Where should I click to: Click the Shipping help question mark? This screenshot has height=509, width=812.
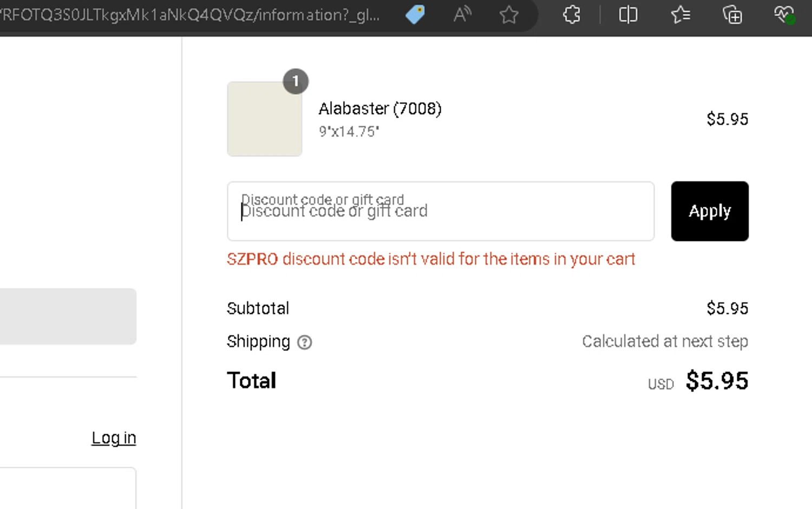coord(305,342)
